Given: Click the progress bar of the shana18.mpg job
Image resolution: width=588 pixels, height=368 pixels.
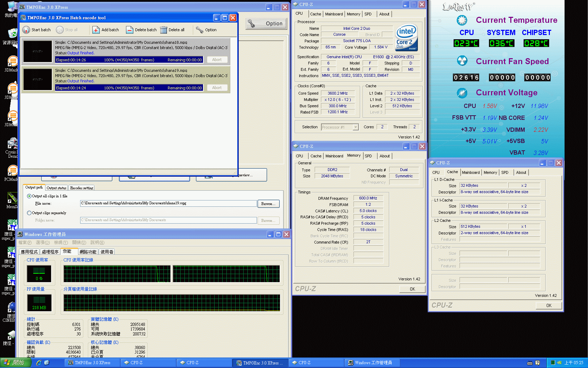Looking at the screenshot, I should pyautogui.click(x=129, y=60).
